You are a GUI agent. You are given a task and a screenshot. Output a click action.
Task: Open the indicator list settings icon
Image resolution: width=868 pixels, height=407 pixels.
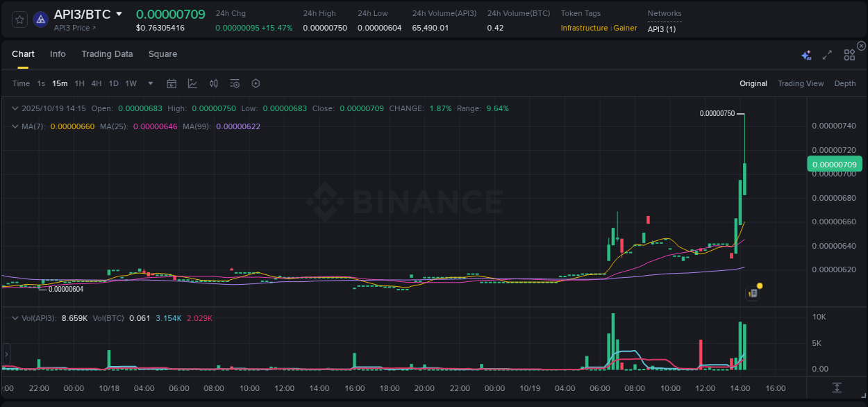[x=234, y=83]
